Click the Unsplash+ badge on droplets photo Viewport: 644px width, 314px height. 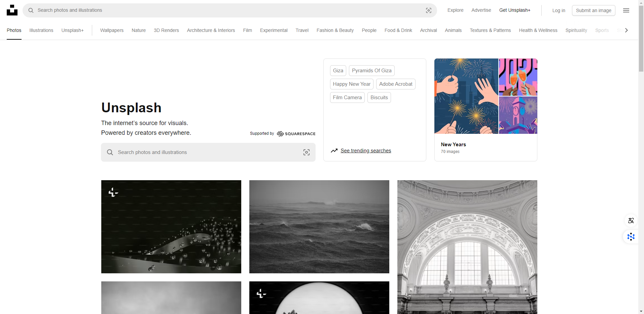pyautogui.click(x=113, y=192)
